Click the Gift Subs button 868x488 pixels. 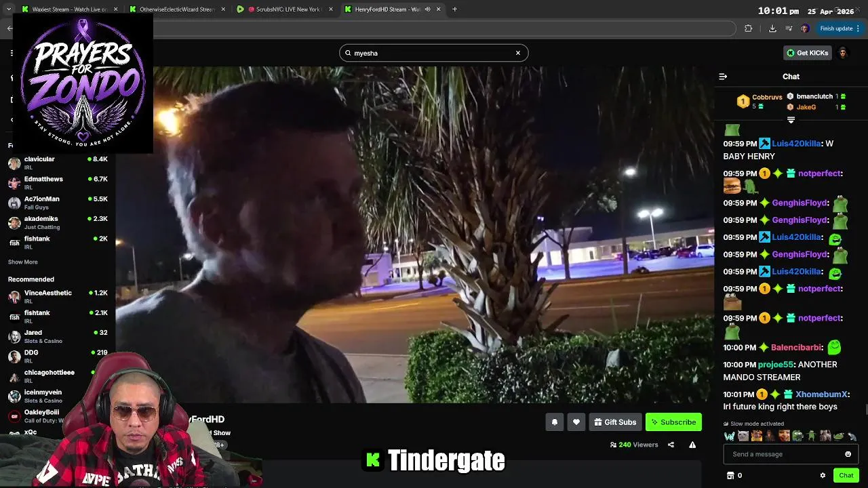click(x=615, y=422)
